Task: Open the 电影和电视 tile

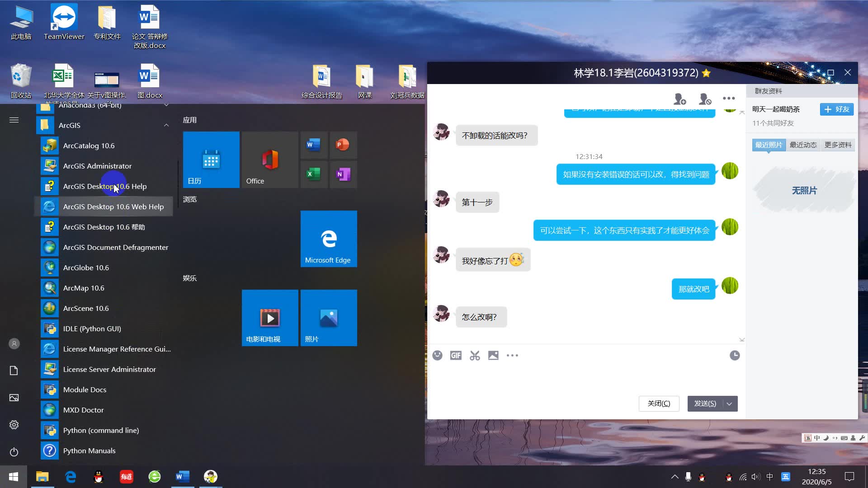Action: pyautogui.click(x=270, y=318)
